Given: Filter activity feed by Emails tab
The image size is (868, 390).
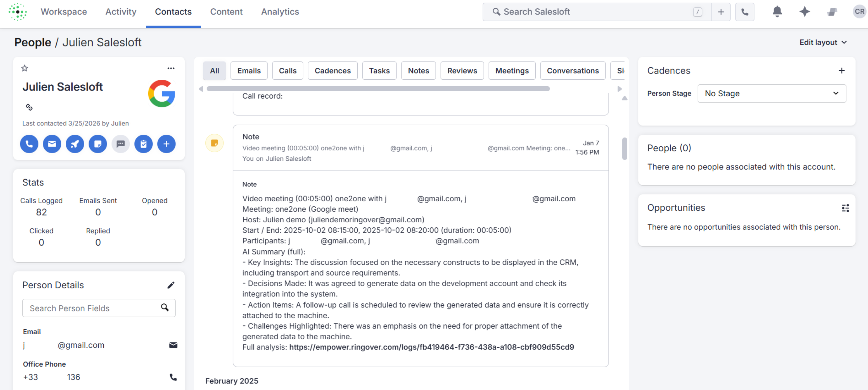Looking at the screenshot, I should (249, 71).
